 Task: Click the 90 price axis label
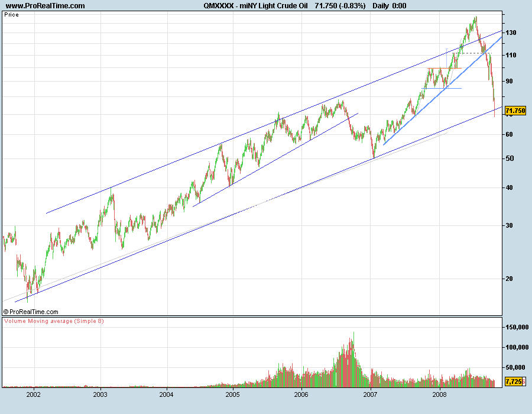pos(510,81)
